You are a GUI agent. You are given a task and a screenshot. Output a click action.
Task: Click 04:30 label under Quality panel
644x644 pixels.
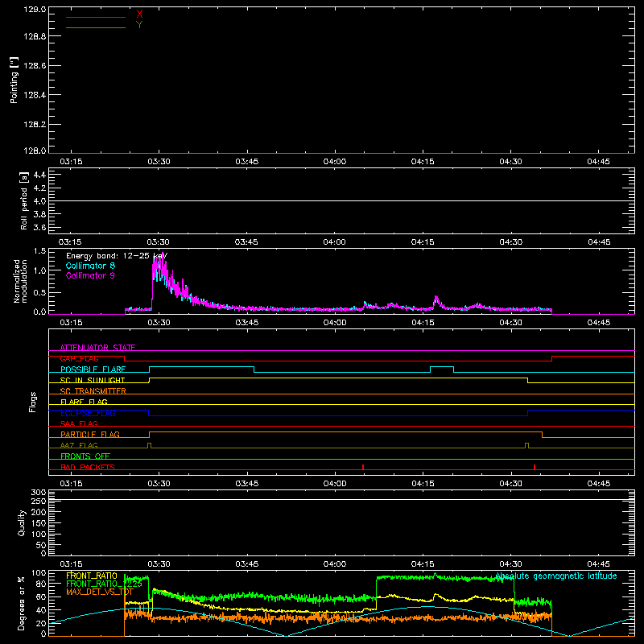(x=510, y=564)
